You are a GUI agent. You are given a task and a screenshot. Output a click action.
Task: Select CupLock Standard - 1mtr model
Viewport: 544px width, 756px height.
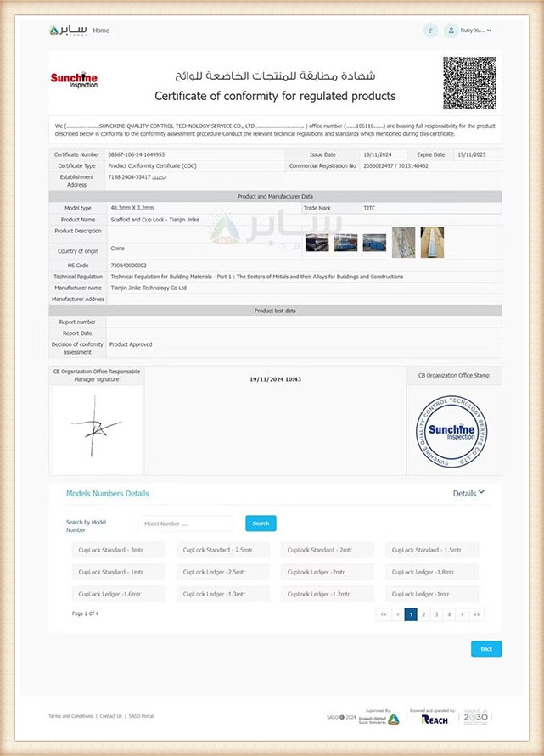119,573
